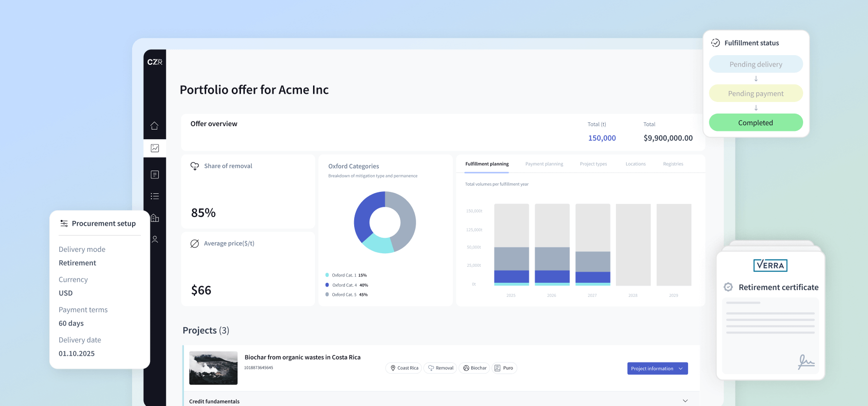The height and width of the screenshot is (406, 868).
Task: Click the signature mark on the certificate
Action: (806, 362)
